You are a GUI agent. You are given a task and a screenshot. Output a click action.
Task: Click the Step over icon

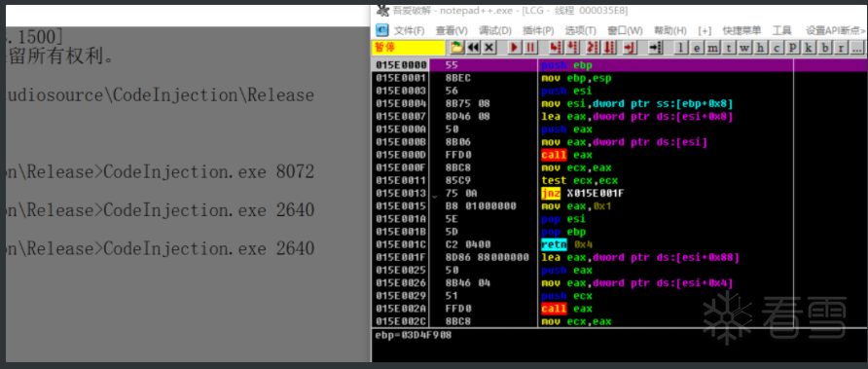tap(573, 48)
